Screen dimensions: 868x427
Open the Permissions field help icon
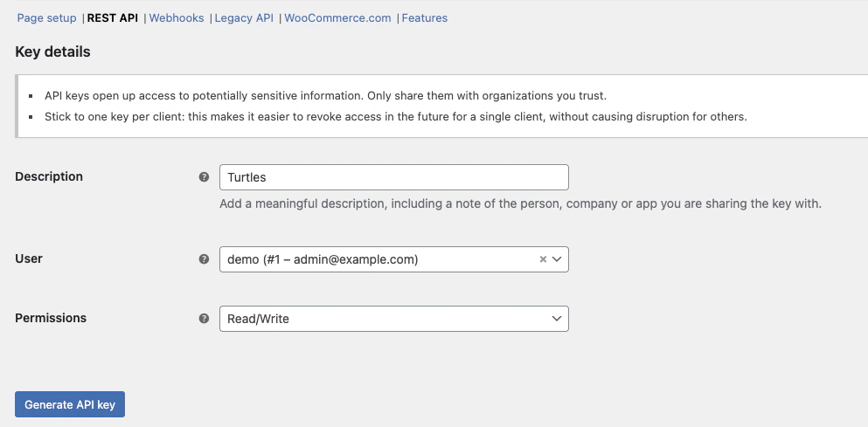point(204,319)
